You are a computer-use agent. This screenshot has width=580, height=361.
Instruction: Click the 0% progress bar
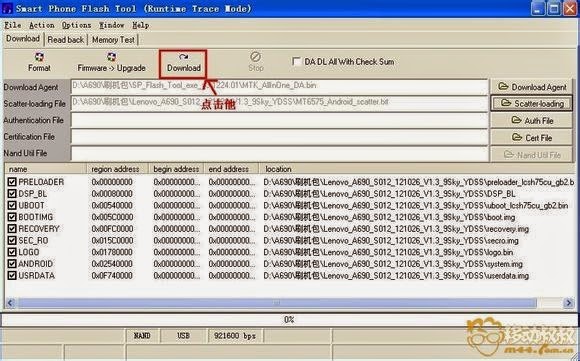point(289,320)
